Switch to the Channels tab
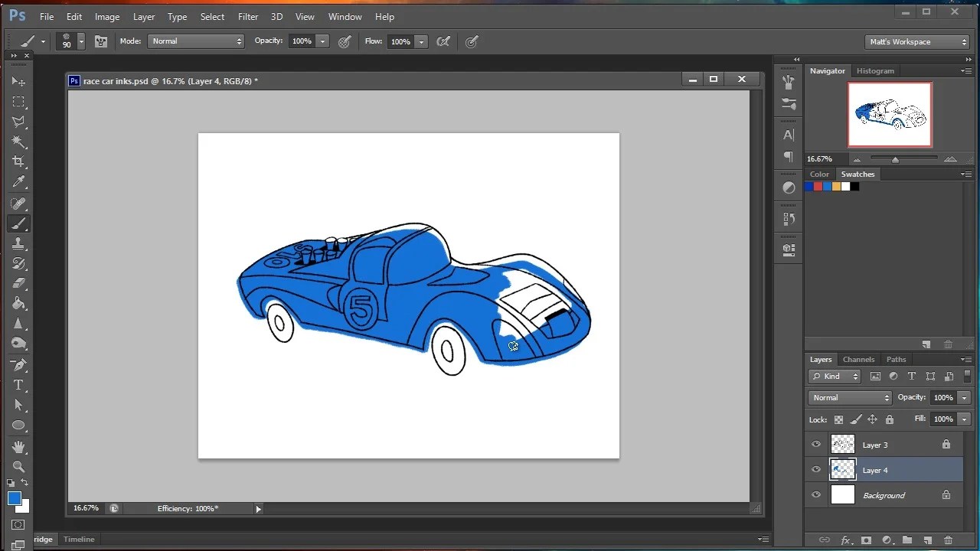Viewport: 980px width, 551px height. 858,360
